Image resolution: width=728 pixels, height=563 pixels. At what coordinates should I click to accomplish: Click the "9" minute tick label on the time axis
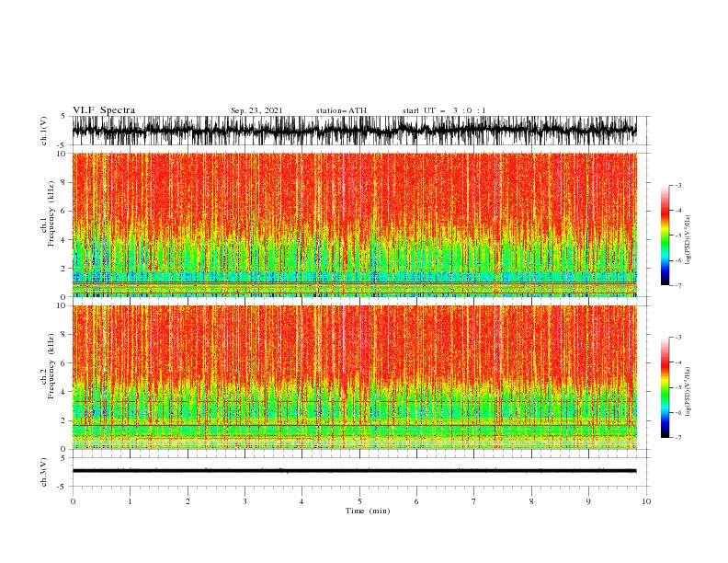pos(588,501)
